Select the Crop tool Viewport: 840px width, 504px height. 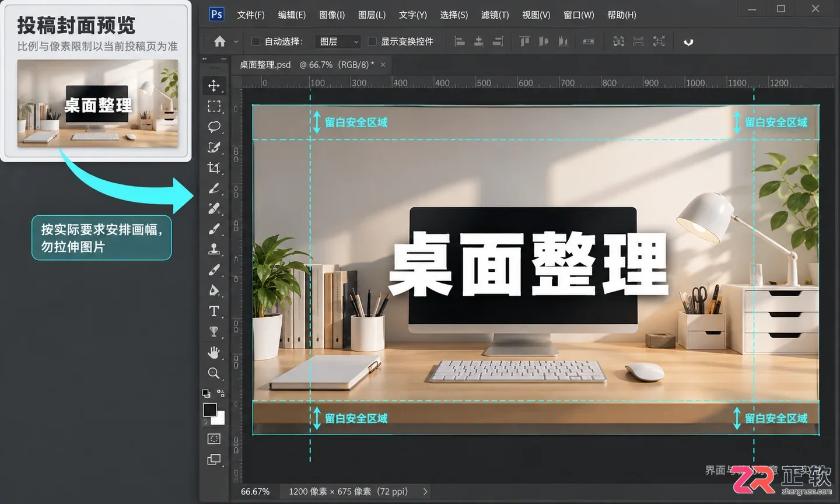click(x=214, y=168)
